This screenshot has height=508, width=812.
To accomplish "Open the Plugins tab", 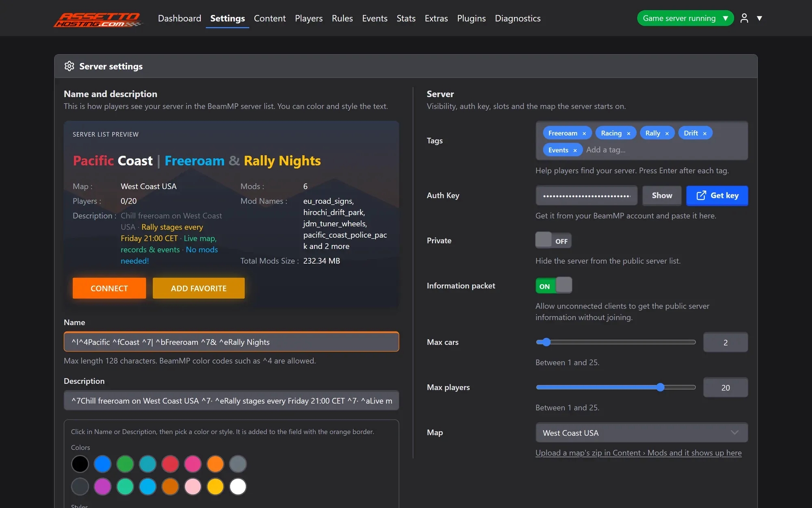I will coord(471,18).
